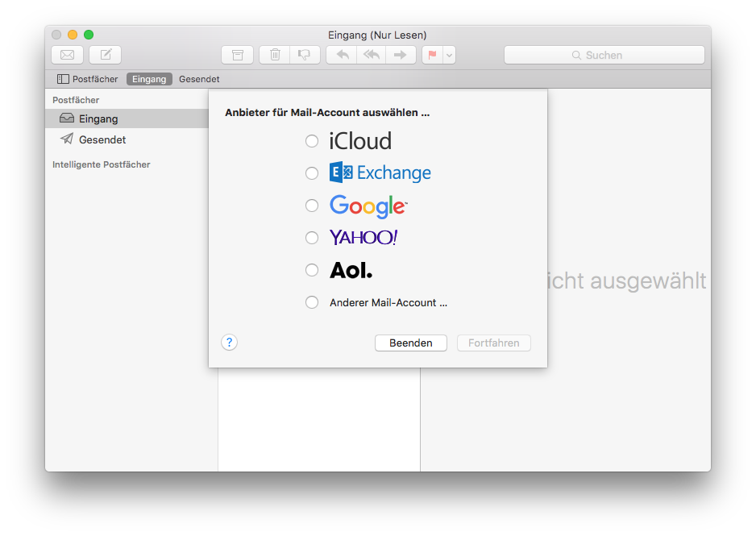756x536 pixels.
Task: Open the flag color dropdown arrow
Action: pyautogui.click(x=450, y=55)
